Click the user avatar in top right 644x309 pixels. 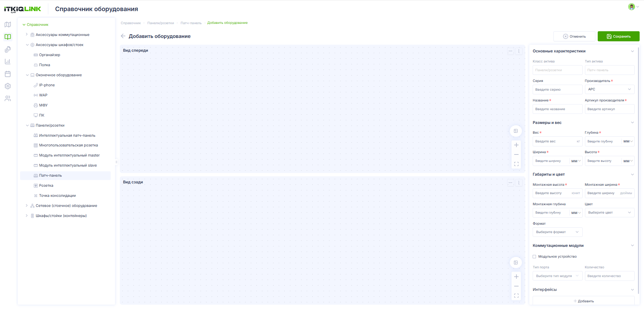[632, 7]
